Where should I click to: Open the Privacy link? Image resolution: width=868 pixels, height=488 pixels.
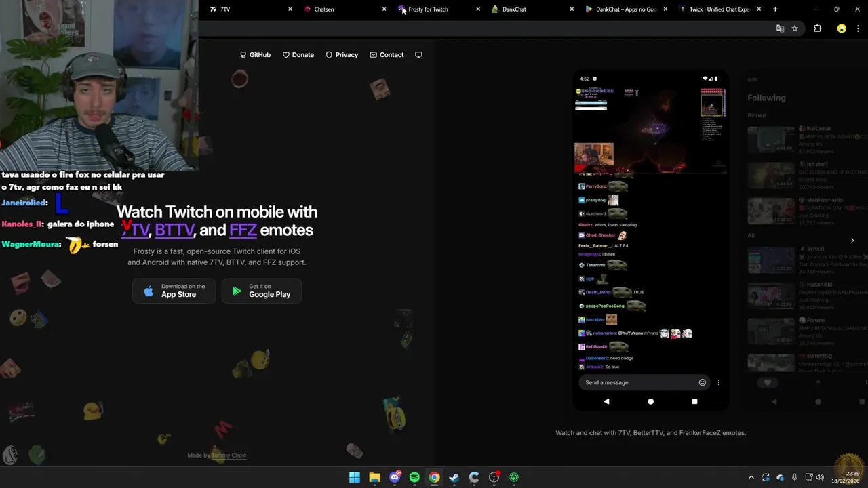[342, 55]
